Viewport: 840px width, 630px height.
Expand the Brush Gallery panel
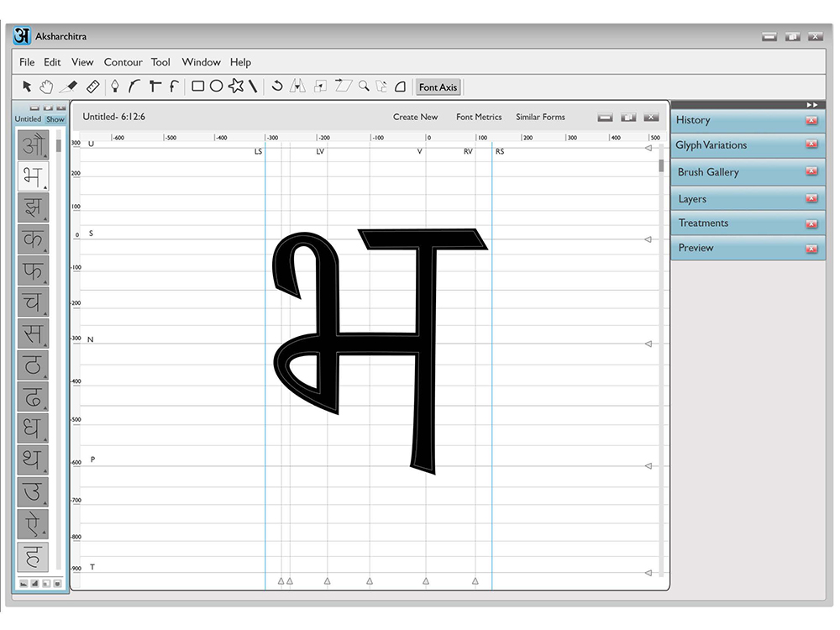pyautogui.click(x=747, y=172)
